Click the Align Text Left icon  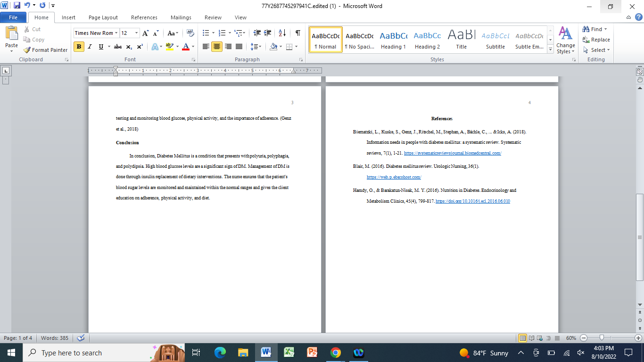point(206,47)
